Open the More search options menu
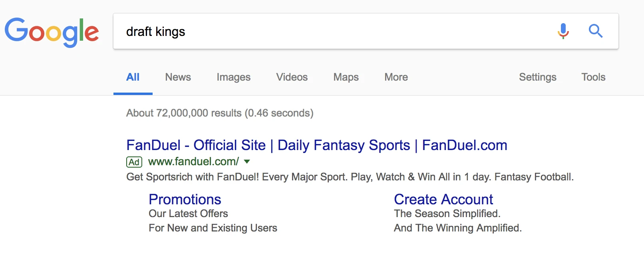Screen dimensions: 644x261 click(396, 77)
